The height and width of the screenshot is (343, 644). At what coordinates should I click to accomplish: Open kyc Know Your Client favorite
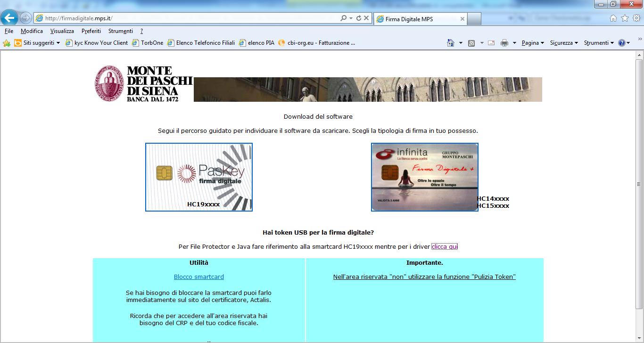coord(97,43)
